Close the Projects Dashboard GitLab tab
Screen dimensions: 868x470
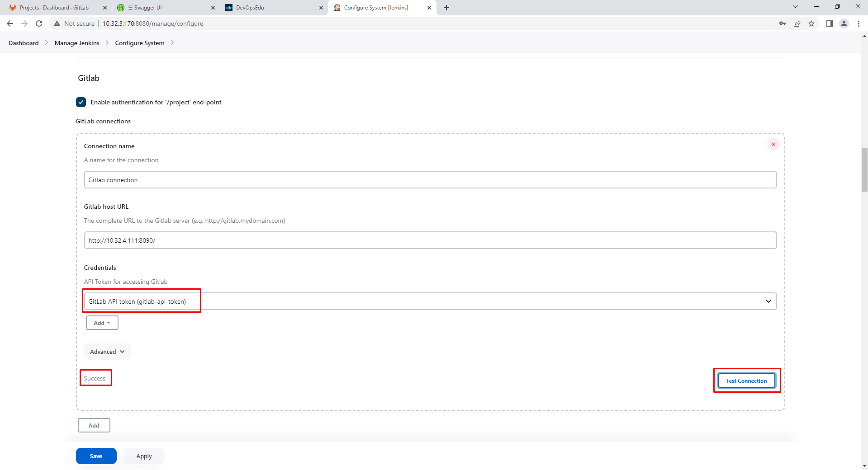[105, 8]
